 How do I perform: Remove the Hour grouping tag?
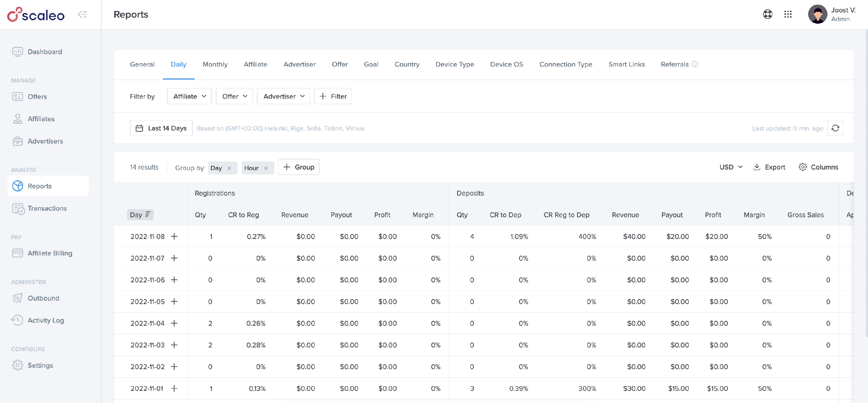click(x=266, y=168)
